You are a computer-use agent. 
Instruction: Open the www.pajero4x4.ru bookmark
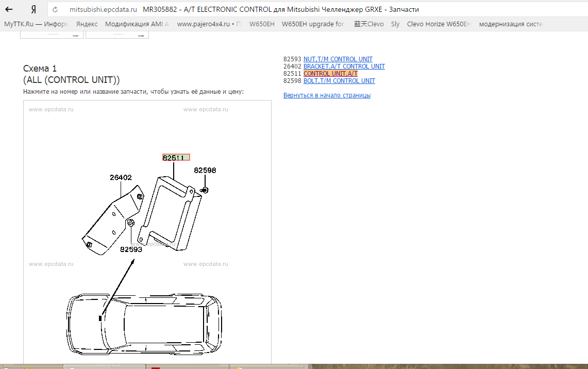click(x=209, y=24)
